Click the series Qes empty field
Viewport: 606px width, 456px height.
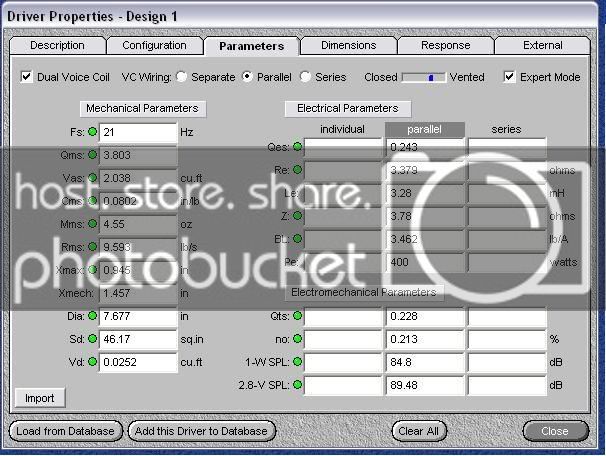507,147
